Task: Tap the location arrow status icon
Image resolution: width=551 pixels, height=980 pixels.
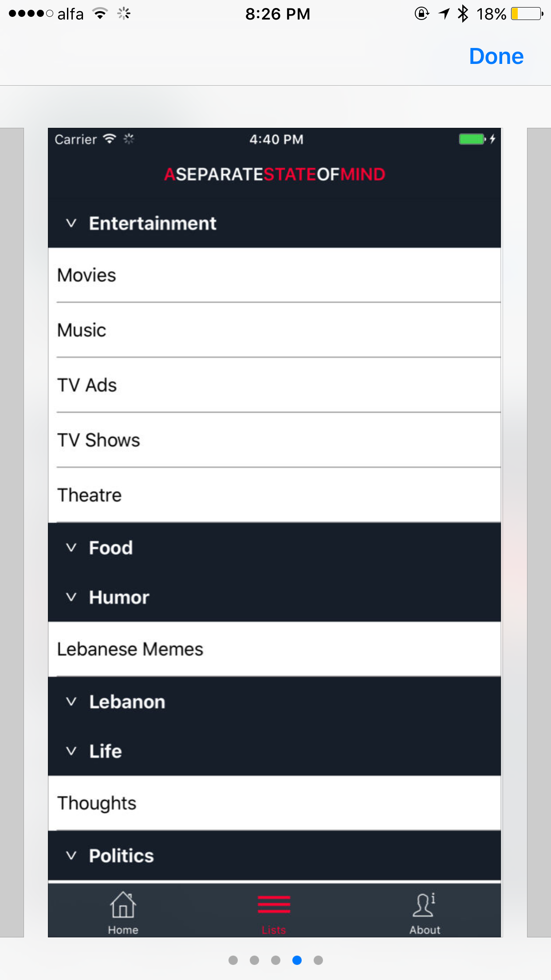Action: (x=444, y=14)
